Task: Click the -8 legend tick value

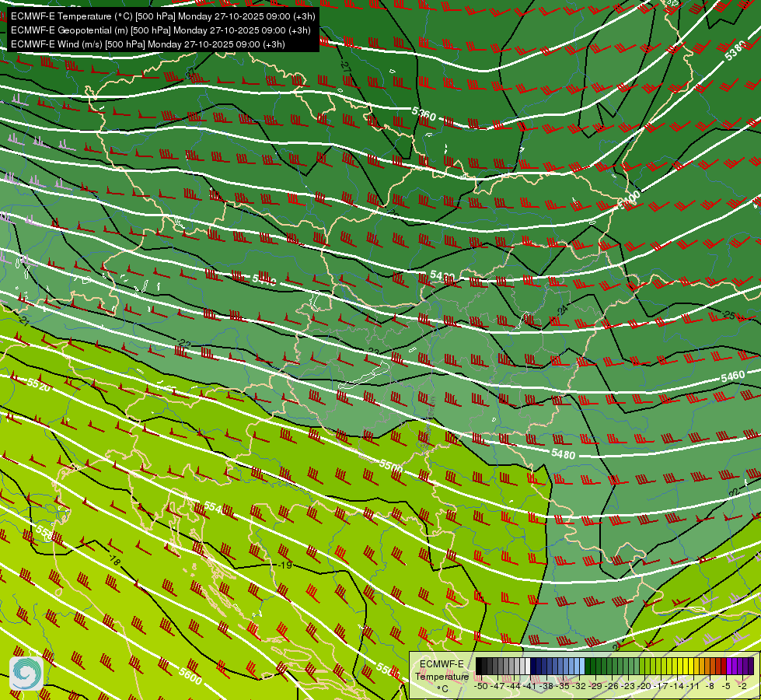Action: [x=710, y=687]
